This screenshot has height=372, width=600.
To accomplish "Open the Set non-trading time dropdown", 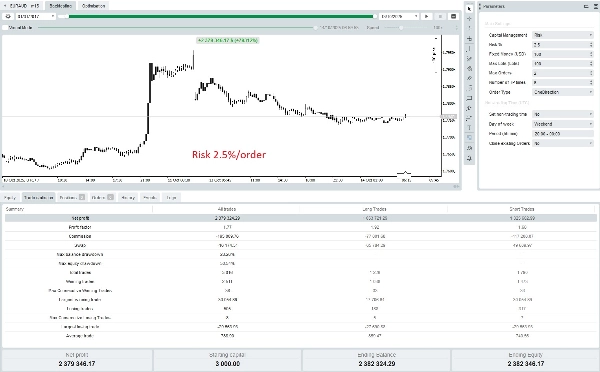I will [x=562, y=114].
